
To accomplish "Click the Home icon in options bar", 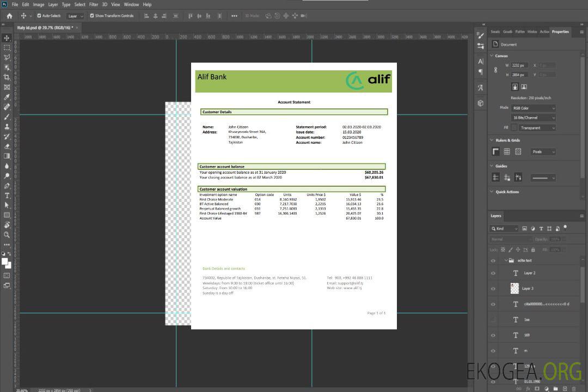I will (9, 16).
